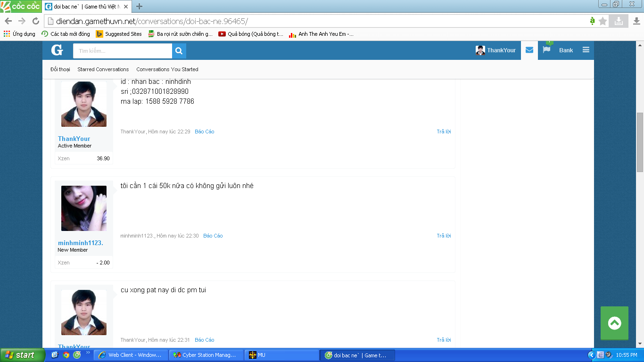Open 'Ba rọi rút sườn chiên g...' bookmark
644x362 pixels.
point(180,34)
